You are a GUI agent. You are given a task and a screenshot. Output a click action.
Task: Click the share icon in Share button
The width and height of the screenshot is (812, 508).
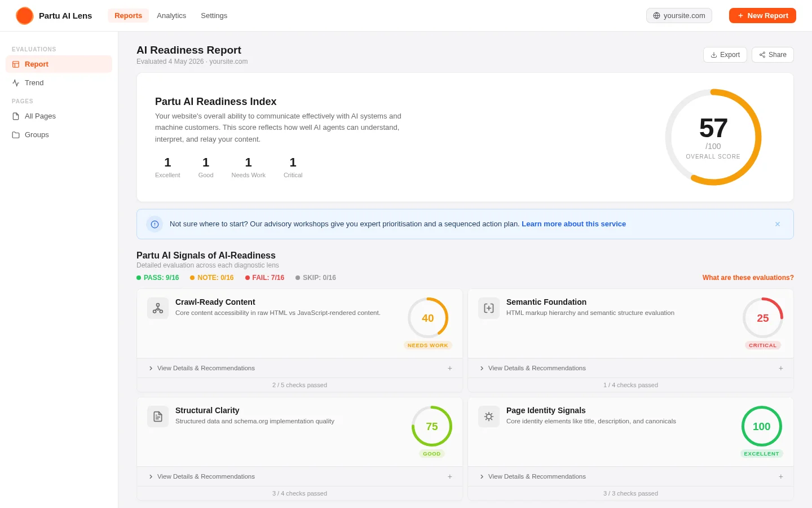pos(762,55)
